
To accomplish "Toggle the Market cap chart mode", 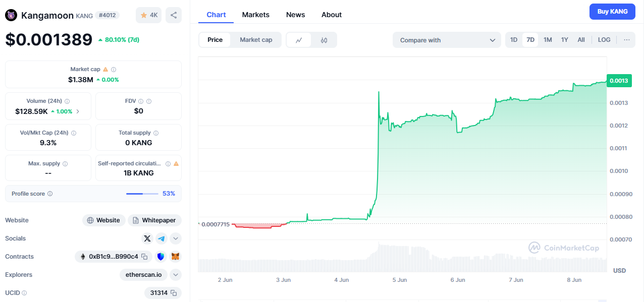I will pyautogui.click(x=256, y=40).
